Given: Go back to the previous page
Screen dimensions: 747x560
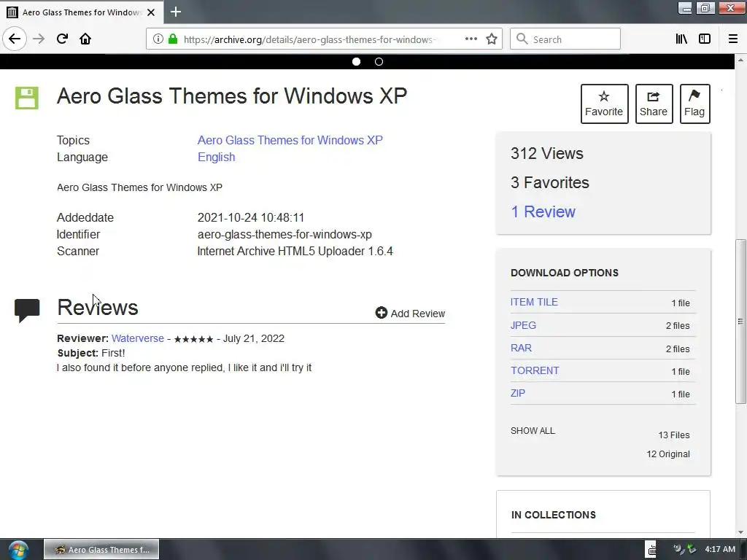Looking at the screenshot, I should point(15,39).
